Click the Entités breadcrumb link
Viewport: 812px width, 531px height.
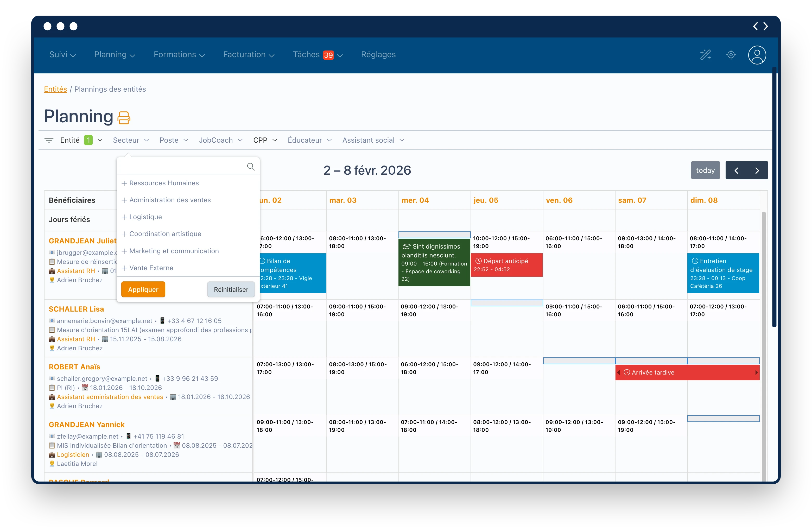pos(55,89)
